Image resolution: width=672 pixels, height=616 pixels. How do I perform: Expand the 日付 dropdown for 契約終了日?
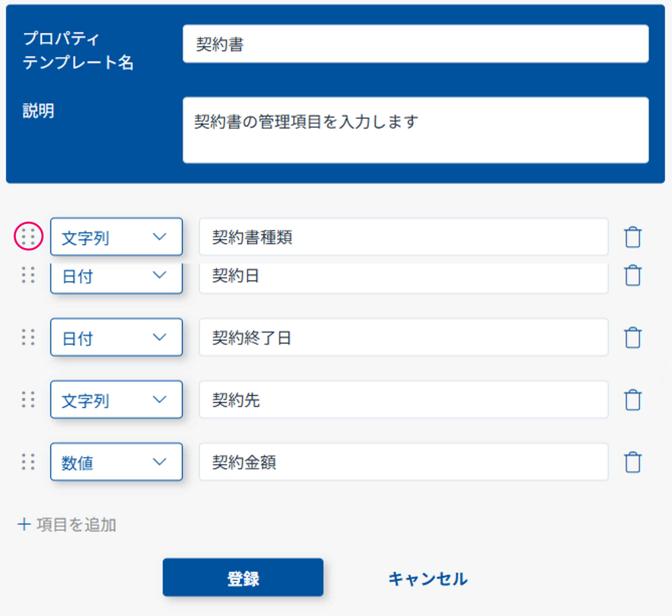point(116,337)
